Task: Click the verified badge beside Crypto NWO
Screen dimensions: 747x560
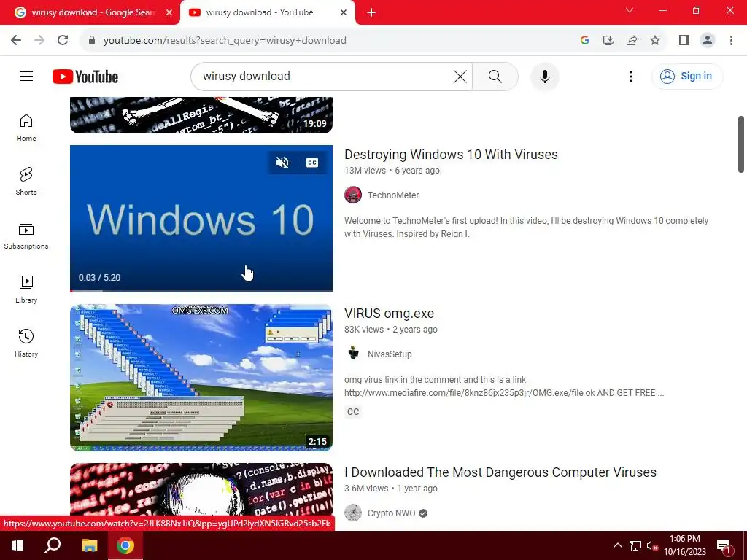Action: click(x=423, y=513)
